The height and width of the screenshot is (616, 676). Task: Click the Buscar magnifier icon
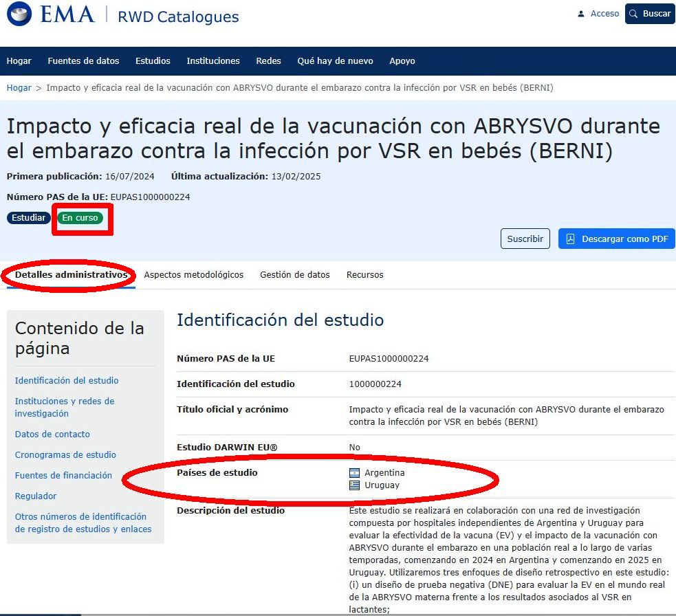coord(633,14)
